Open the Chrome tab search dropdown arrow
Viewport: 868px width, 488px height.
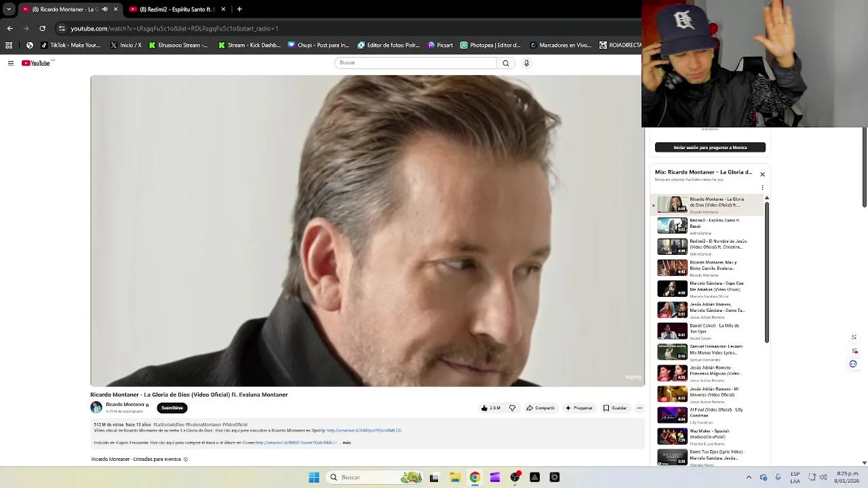[x=9, y=9]
